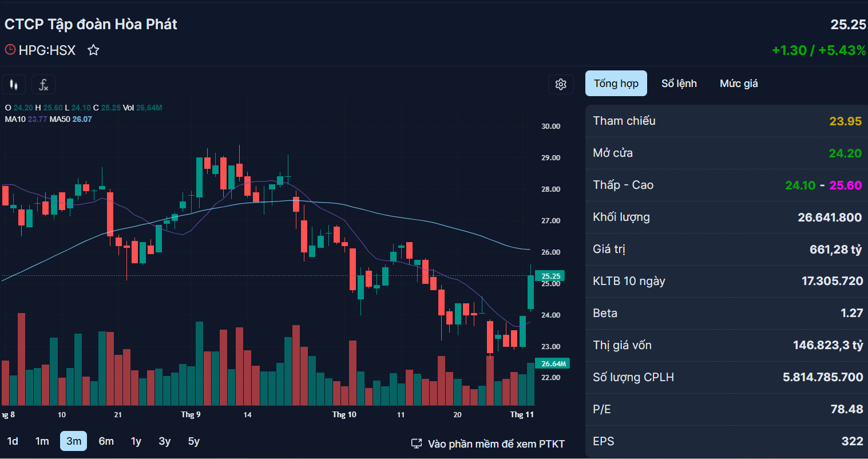
Task: Select the 1m time range
Action: tap(42, 441)
